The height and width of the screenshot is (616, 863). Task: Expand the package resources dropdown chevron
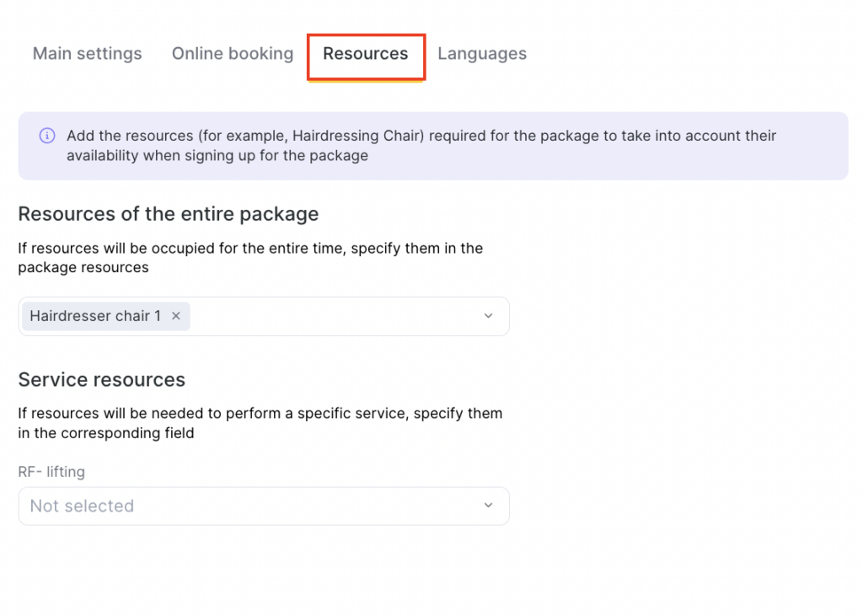pos(488,316)
